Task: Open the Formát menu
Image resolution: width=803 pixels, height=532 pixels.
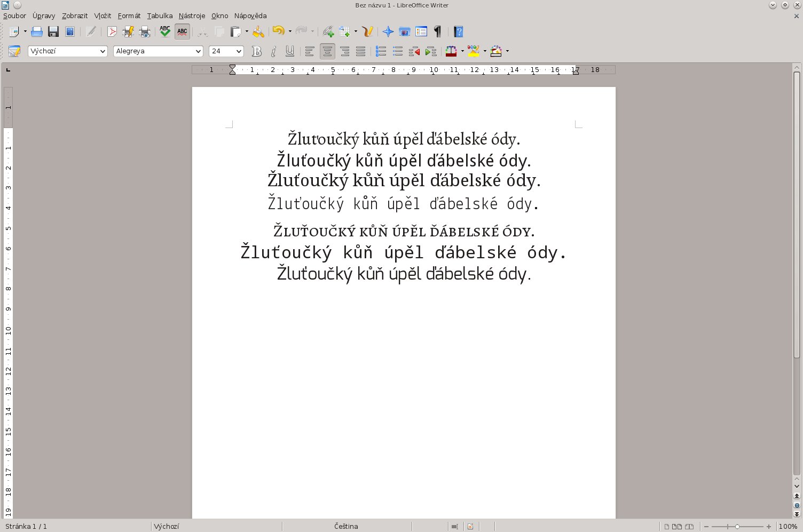Action: (129, 16)
